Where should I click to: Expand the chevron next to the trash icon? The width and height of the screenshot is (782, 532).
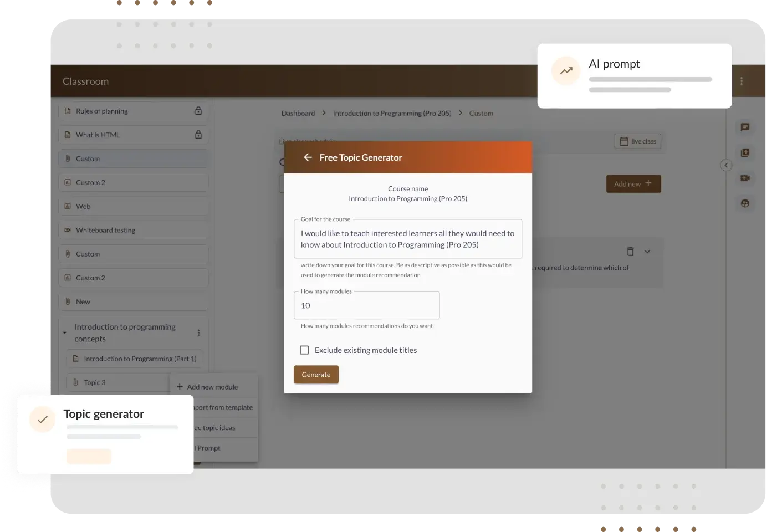click(647, 252)
